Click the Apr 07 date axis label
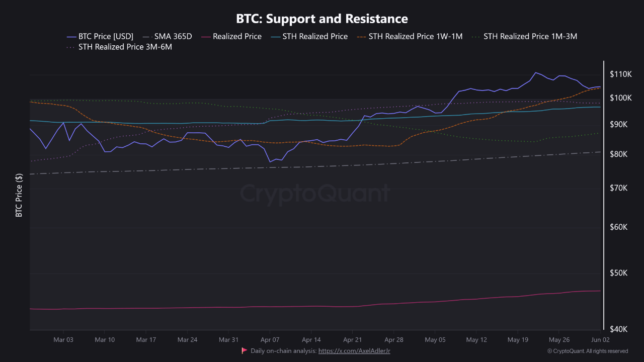The width and height of the screenshot is (644, 362). coord(270,340)
